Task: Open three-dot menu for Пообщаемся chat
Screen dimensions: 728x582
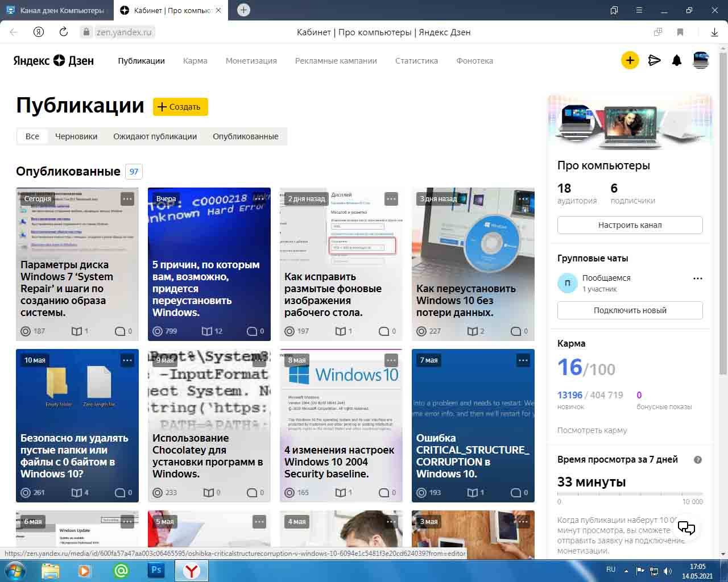Action: click(x=698, y=278)
